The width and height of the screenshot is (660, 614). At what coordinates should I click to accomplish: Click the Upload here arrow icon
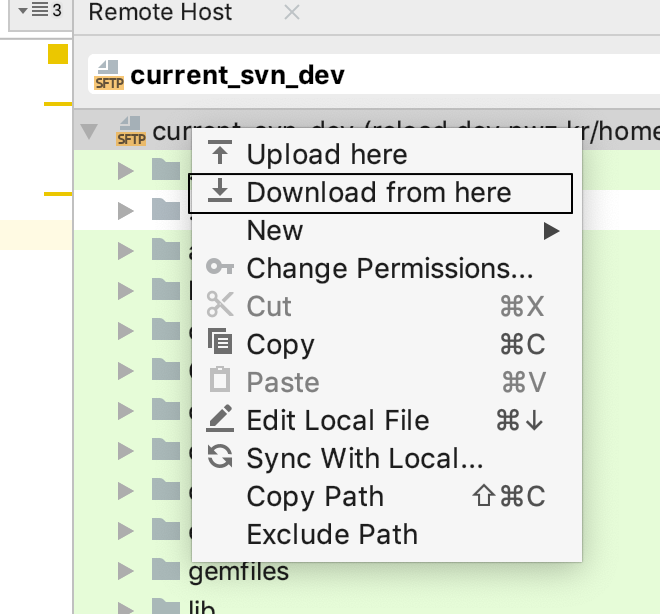pos(220,153)
